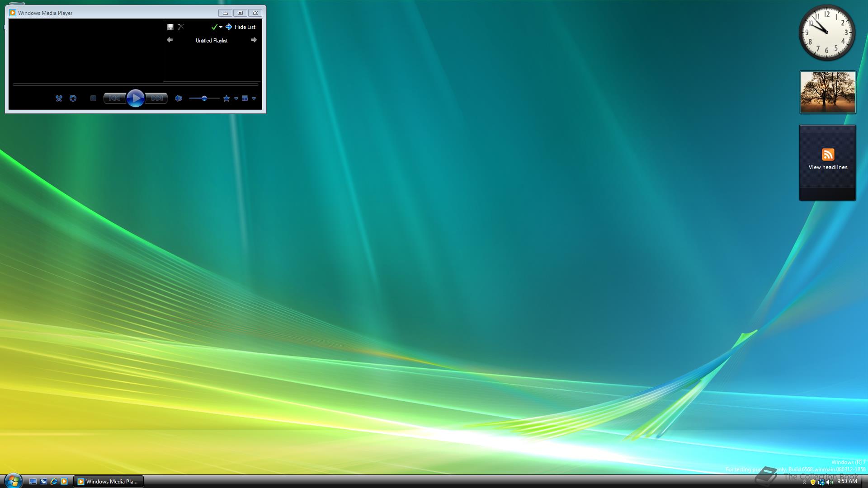The width and height of the screenshot is (868, 488).
Task: Click the Next track button
Action: (x=157, y=98)
